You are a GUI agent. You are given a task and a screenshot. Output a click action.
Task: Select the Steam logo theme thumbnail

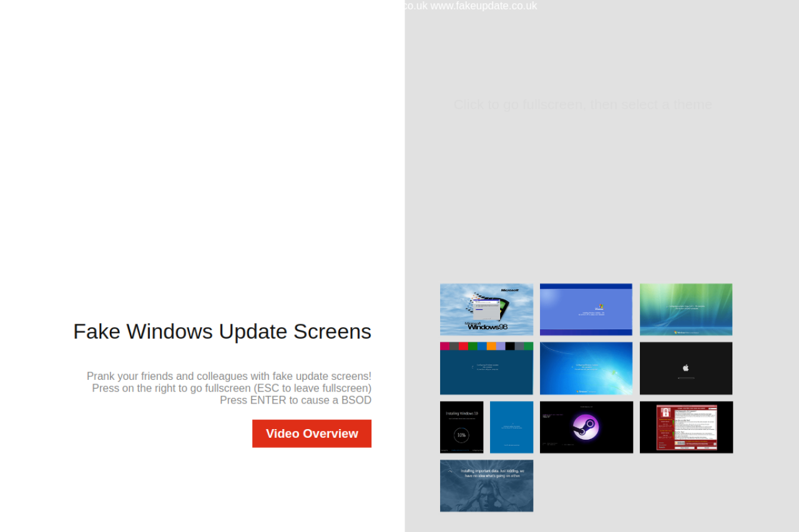click(586, 427)
